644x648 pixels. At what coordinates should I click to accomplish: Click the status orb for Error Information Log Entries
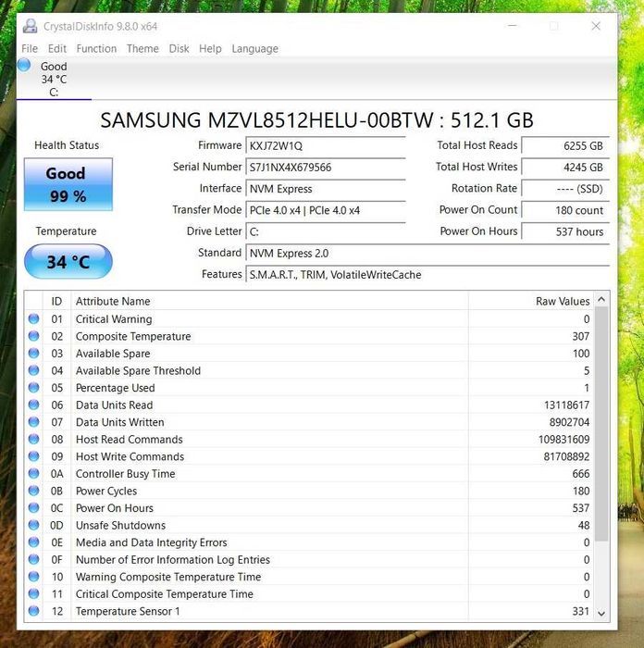(34, 559)
